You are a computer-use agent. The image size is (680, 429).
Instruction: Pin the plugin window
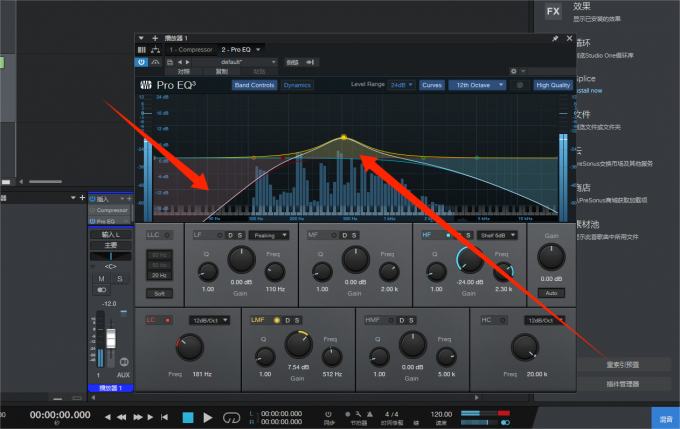click(x=555, y=39)
